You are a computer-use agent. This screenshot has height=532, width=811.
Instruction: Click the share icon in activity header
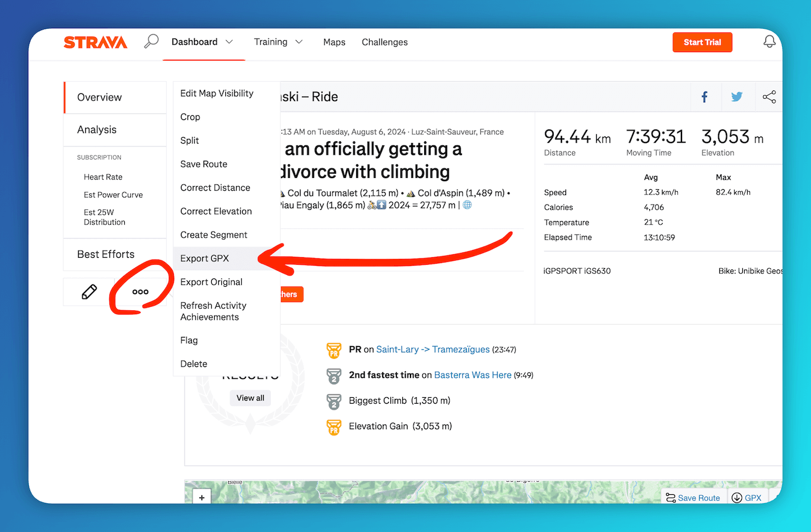769,97
